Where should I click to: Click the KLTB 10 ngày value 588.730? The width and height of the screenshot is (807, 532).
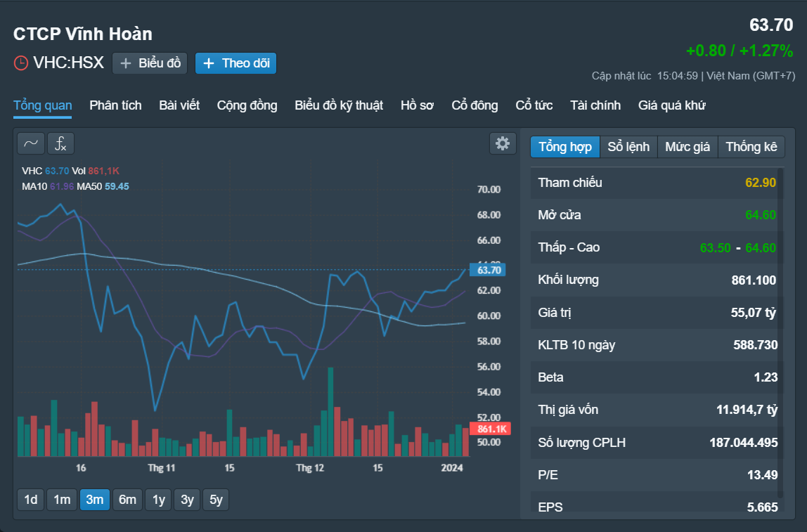[755, 345]
